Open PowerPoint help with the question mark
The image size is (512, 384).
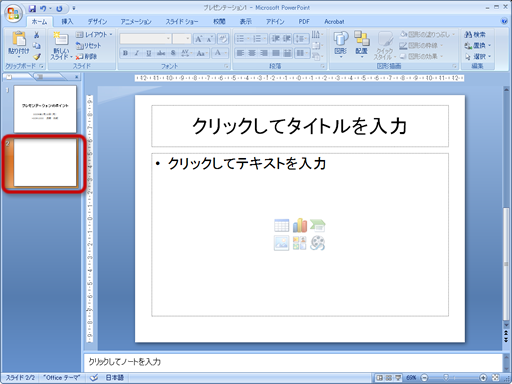coord(504,21)
